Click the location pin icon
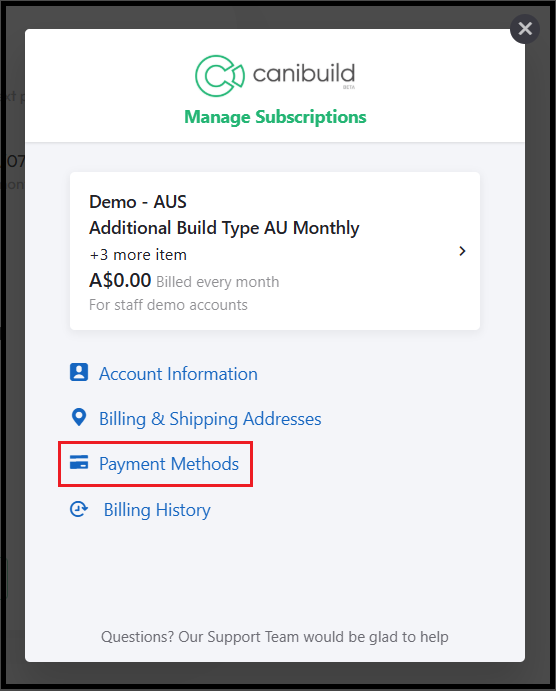Screen dimensions: 556x691 79,417
